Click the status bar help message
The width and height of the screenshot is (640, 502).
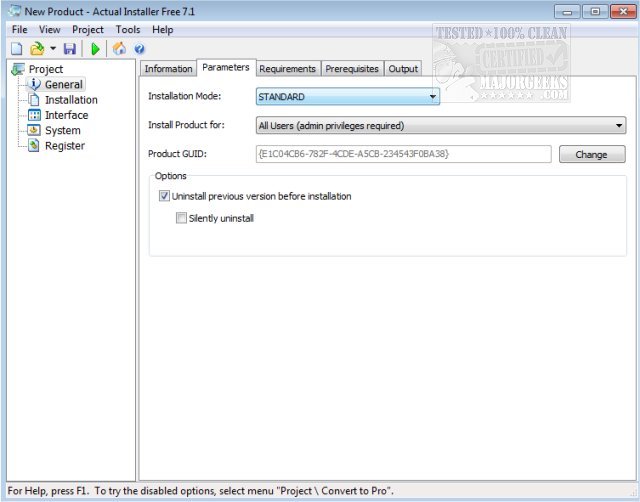200,491
